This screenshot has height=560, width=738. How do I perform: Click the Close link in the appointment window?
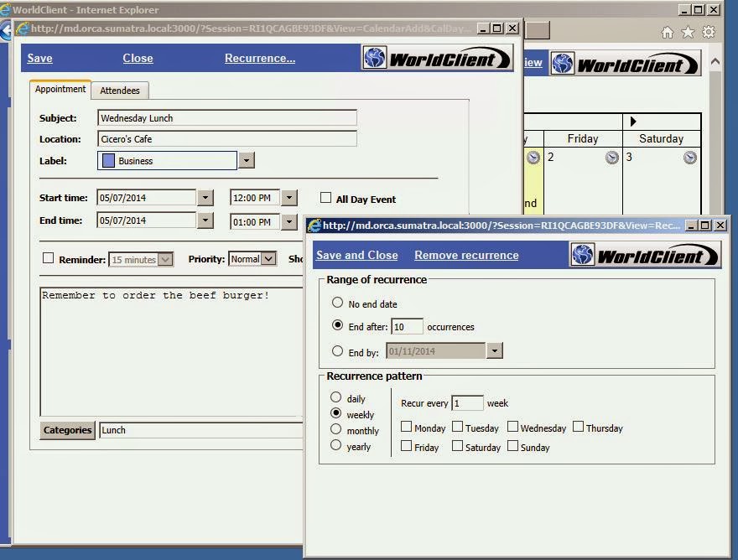tap(138, 58)
